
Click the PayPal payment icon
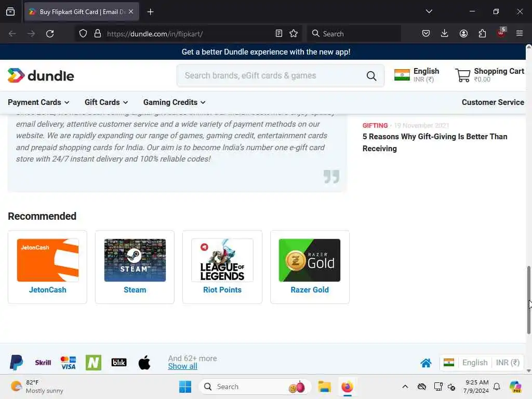click(16, 362)
